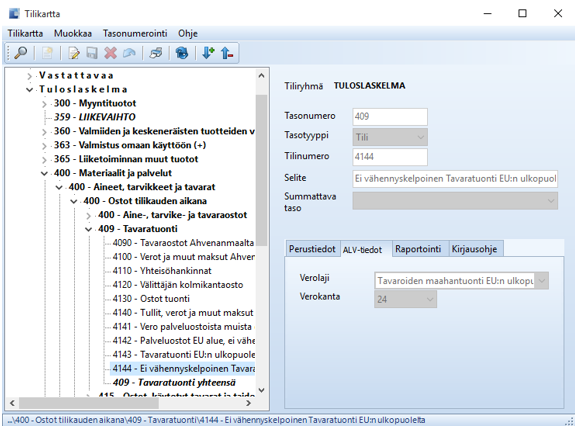The width and height of the screenshot is (575, 426).
Task: Collapse the 400 - Materiaalit ja palvelut node
Action: 44,173
